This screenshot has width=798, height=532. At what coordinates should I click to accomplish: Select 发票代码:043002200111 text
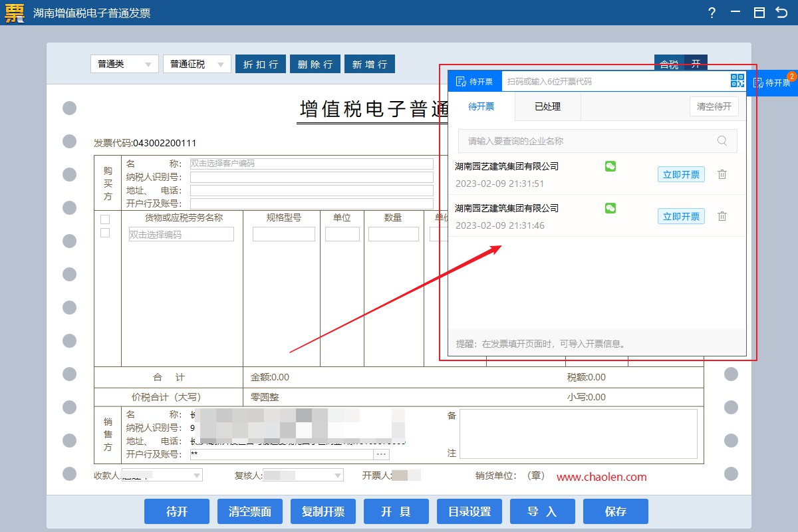tap(145, 143)
